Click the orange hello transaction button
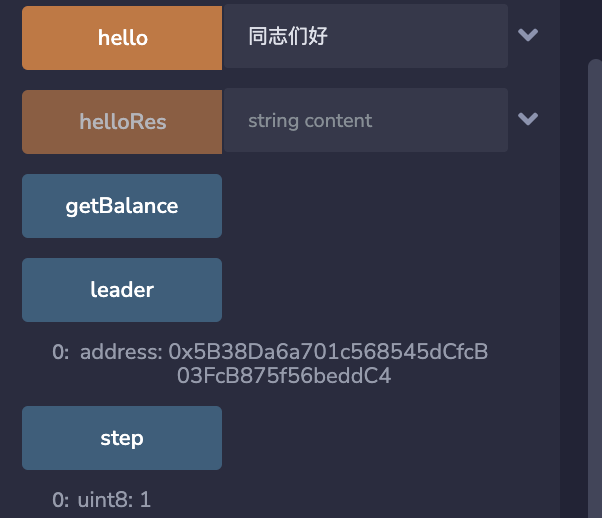Screen dimensions: 602x518 pyautogui.click(x=122, y=38)
